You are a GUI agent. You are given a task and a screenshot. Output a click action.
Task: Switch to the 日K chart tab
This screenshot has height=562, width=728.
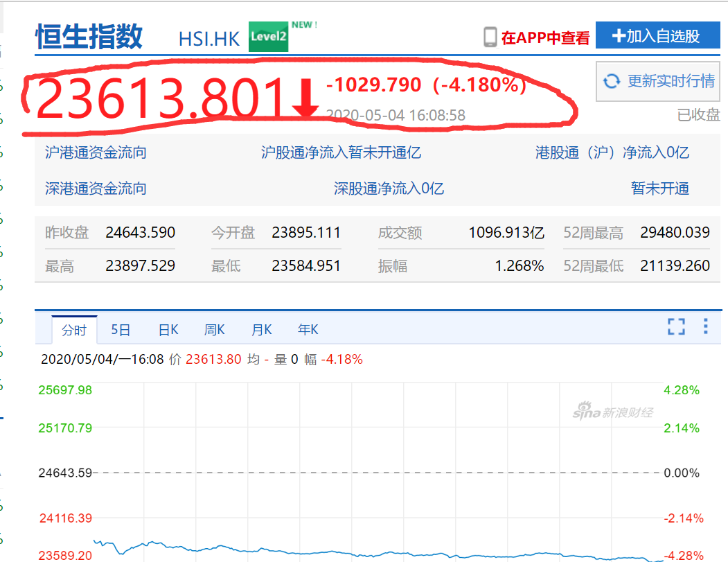click(x=168, y=330)
